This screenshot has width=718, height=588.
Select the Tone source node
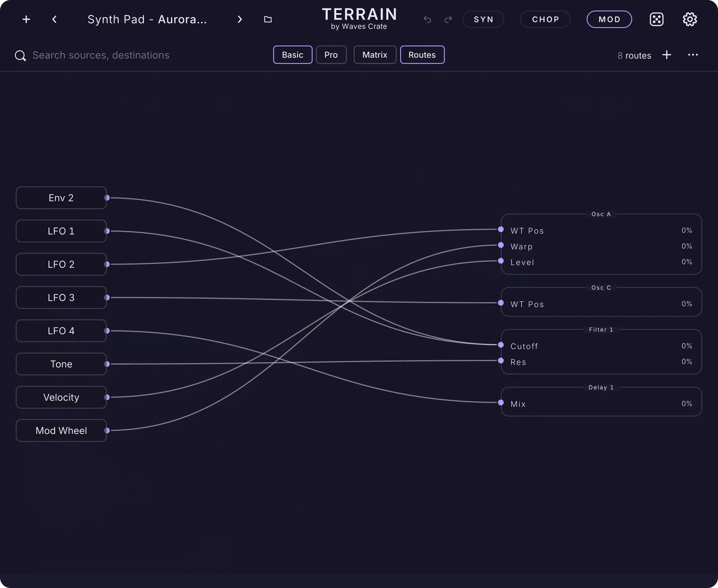click(x=61, y=364)
